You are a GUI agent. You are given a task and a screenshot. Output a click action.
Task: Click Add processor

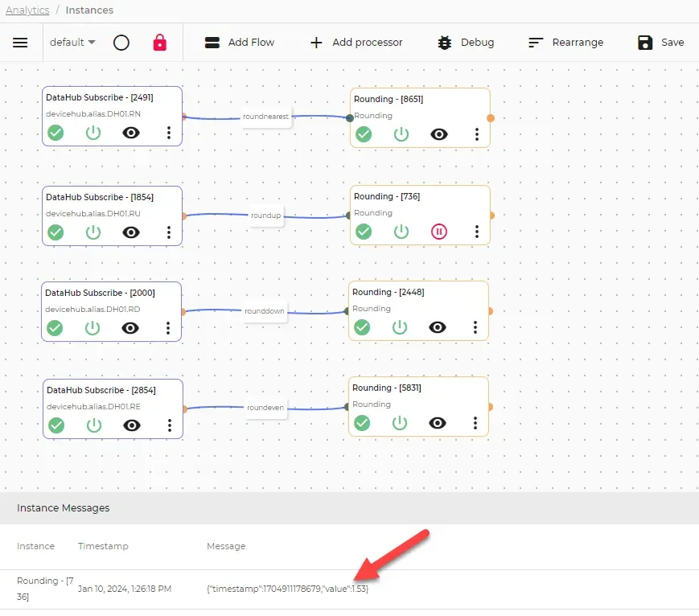356,43
